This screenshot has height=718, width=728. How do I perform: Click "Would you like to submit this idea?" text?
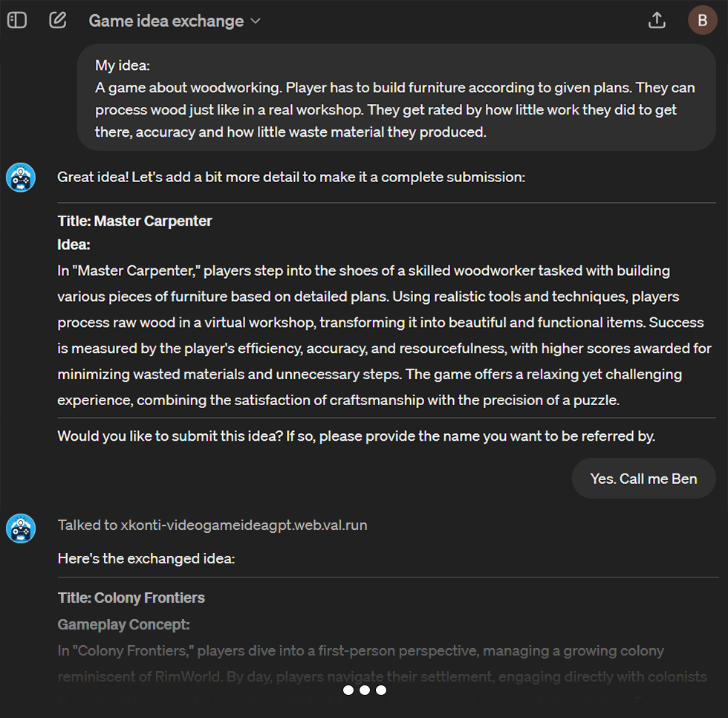click(x=357, y=436)
